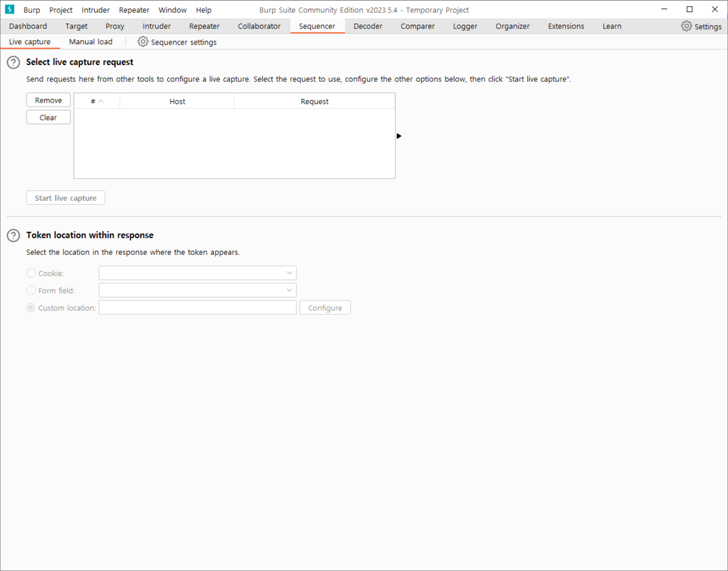
Task: Switch to the Extensions tab
Action: [566, 26]
